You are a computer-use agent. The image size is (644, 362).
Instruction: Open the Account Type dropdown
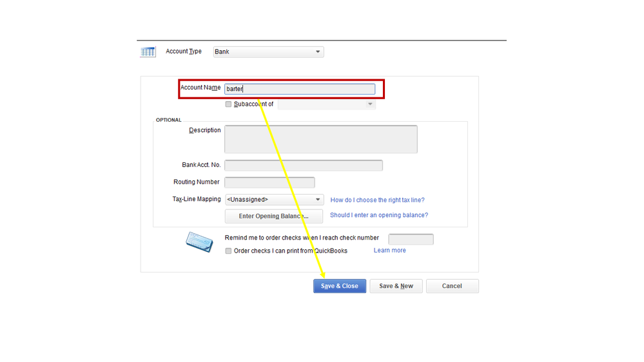coord(269,52)
